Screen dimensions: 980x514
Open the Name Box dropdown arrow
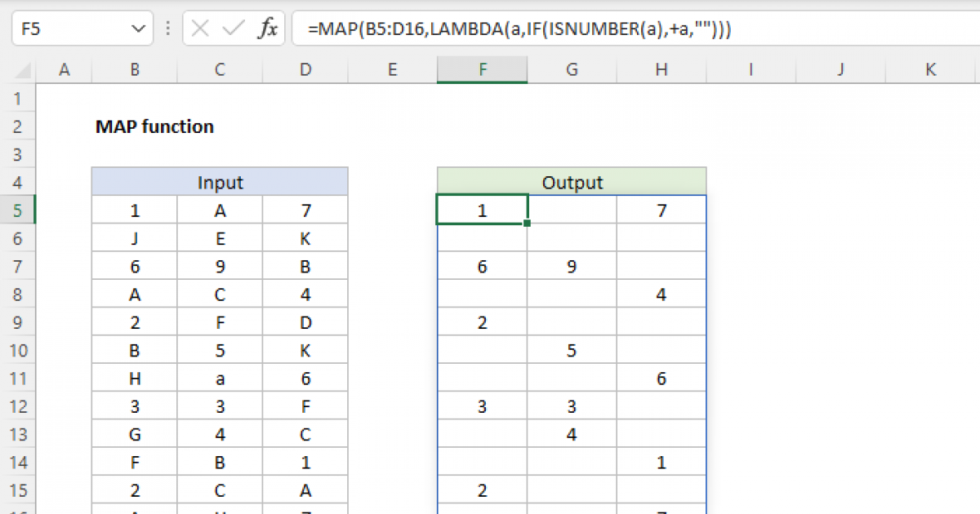click(x=136, y=29)
